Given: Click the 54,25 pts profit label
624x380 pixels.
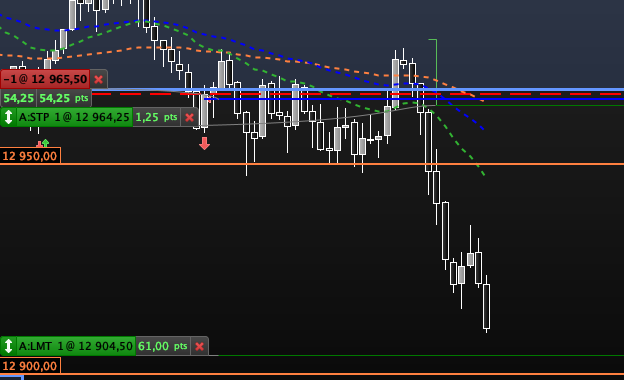Looking at the screenshot, I should pyautogui.click(x=64, y=98).
